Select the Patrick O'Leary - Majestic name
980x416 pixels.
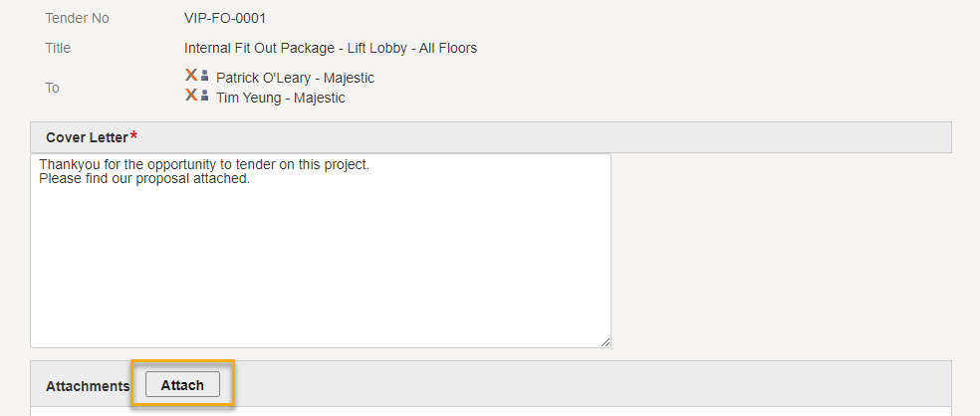pos(295,78)
